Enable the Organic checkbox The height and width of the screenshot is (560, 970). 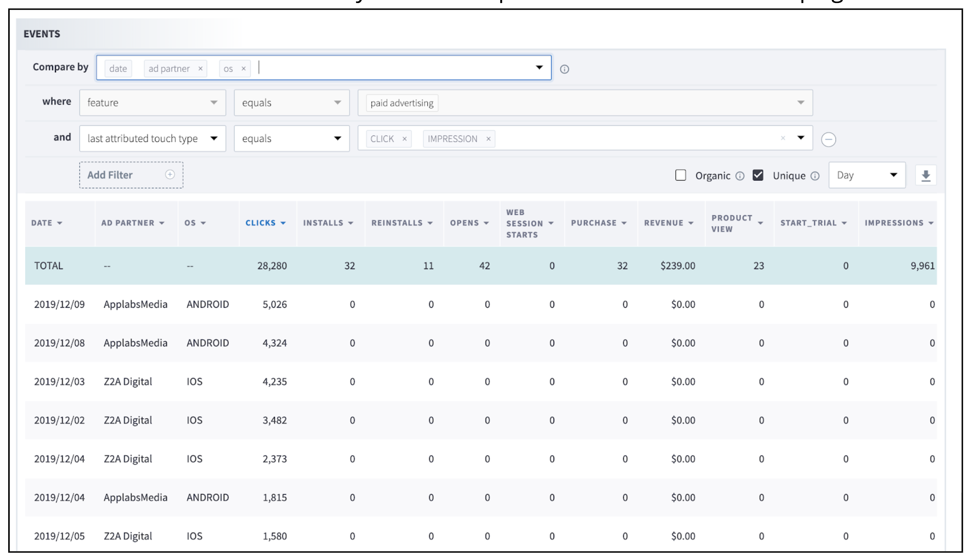point(680,176)
